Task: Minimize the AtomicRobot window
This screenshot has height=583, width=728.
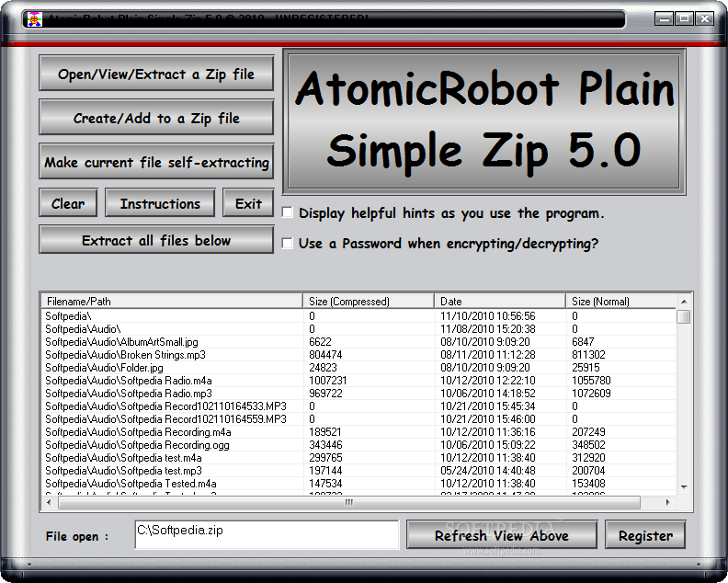Action: 665,18
